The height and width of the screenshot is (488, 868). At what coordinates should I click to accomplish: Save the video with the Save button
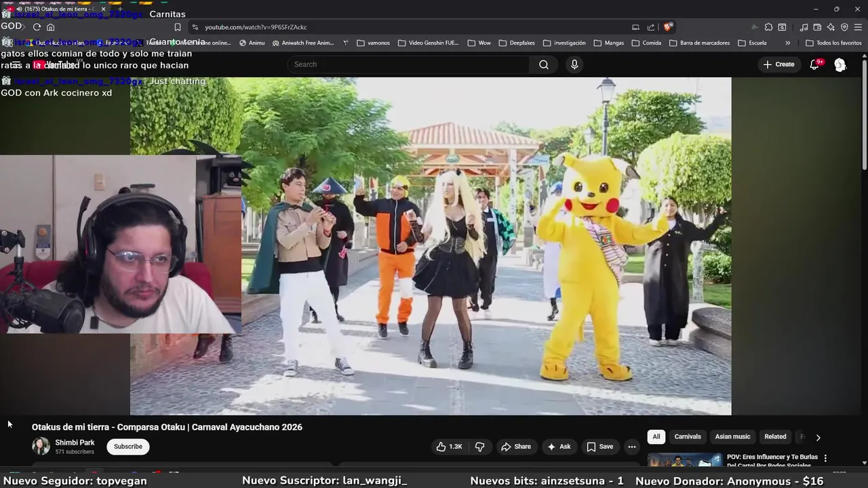[x=599, y=447]
